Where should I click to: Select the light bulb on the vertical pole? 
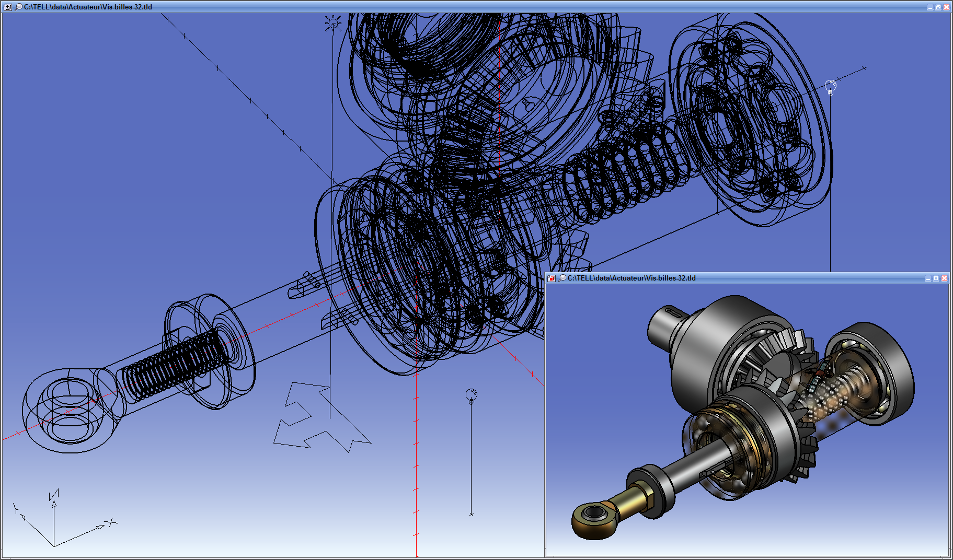click(471, 396)
